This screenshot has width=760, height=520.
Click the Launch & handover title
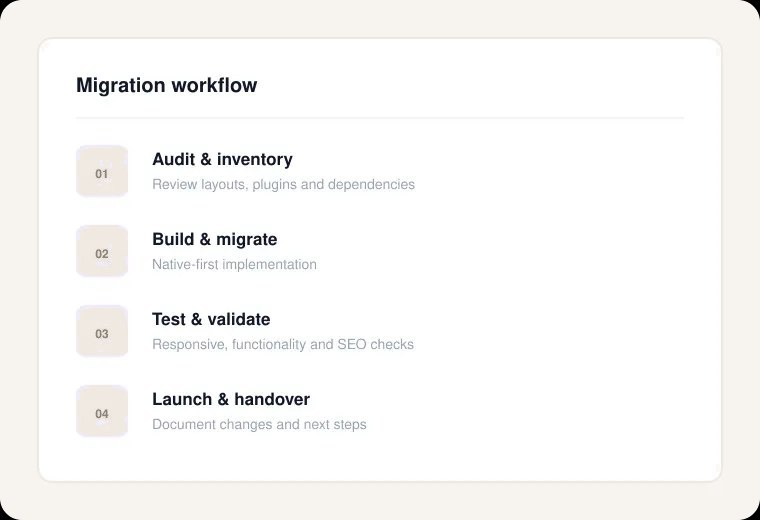click(x=231, y=399)
